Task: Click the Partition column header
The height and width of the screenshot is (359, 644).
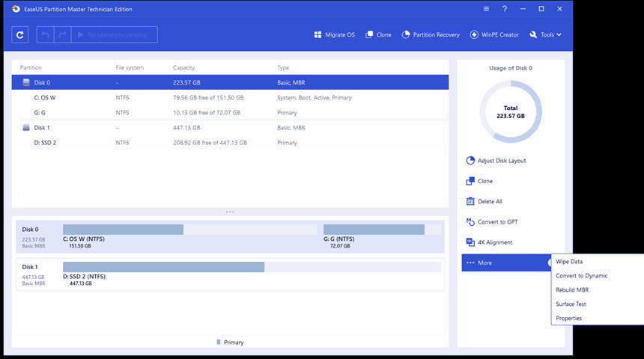Action: 31,68
